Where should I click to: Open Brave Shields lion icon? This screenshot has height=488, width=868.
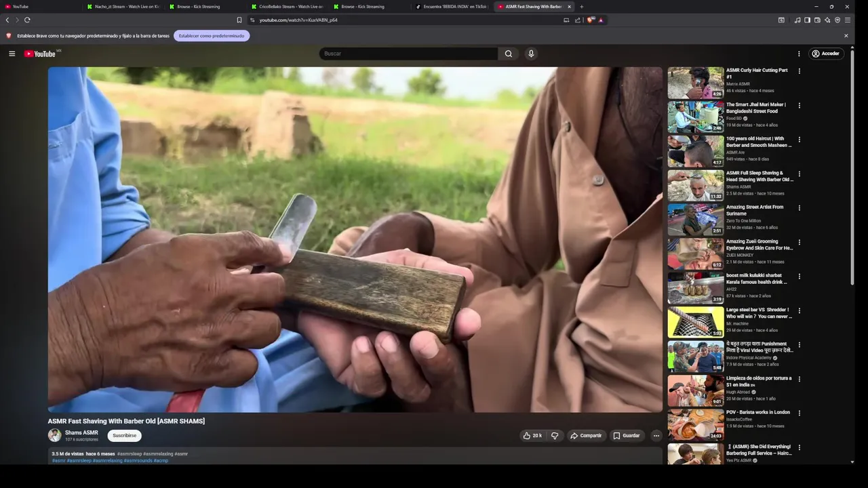[x=590, y=20]
